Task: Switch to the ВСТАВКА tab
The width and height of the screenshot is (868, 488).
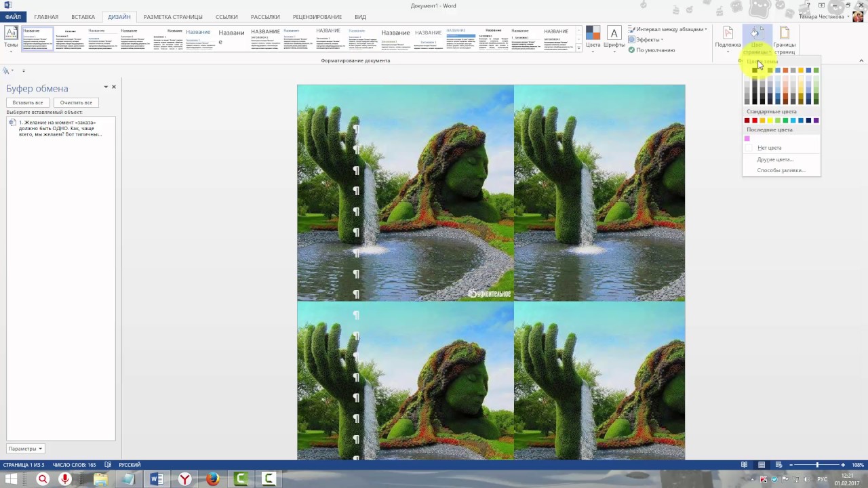Action: (83, 17)
